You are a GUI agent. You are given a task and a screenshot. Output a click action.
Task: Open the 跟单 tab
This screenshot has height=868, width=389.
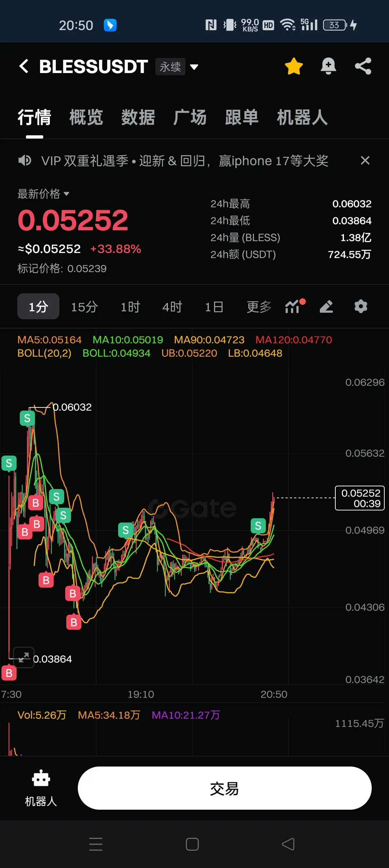coord(242,117)
